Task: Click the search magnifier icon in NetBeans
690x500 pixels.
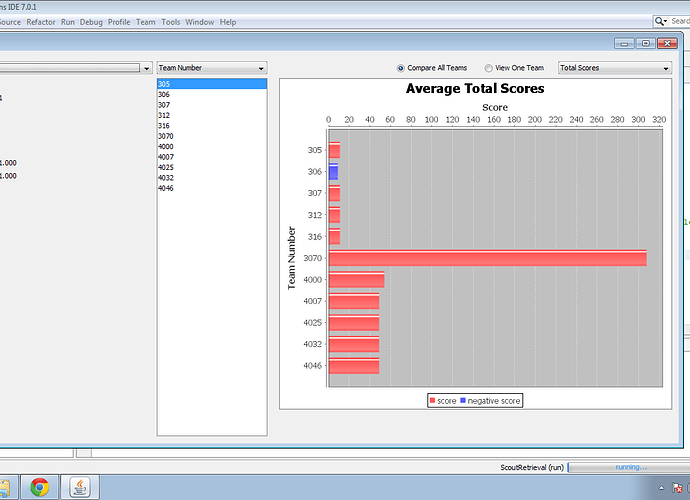Action: [660, 21]
